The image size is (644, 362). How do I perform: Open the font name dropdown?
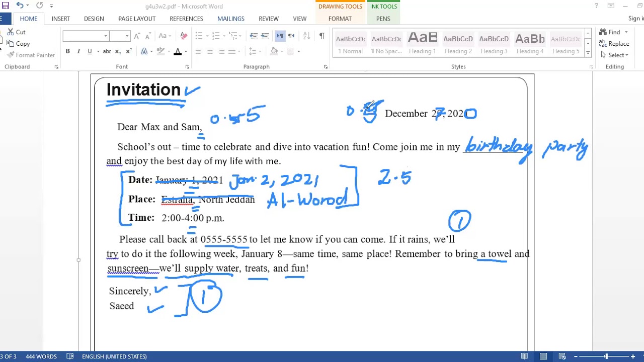106,36
